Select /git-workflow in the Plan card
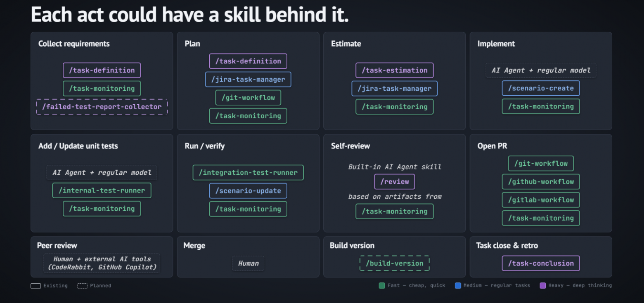644x303 pixels. (248, 98)
